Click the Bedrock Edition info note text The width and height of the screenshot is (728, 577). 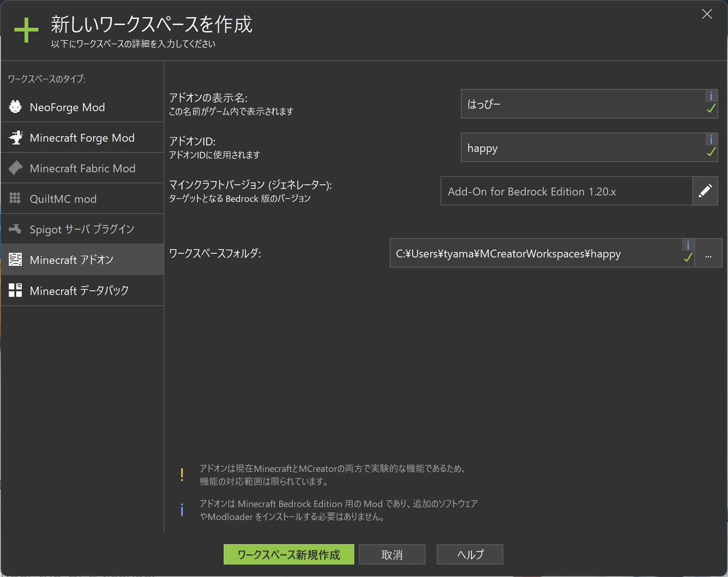(x=339, y=510)
